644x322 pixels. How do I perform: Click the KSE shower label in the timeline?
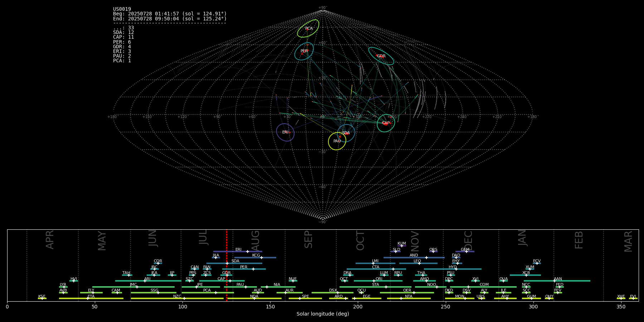(42, 297)
